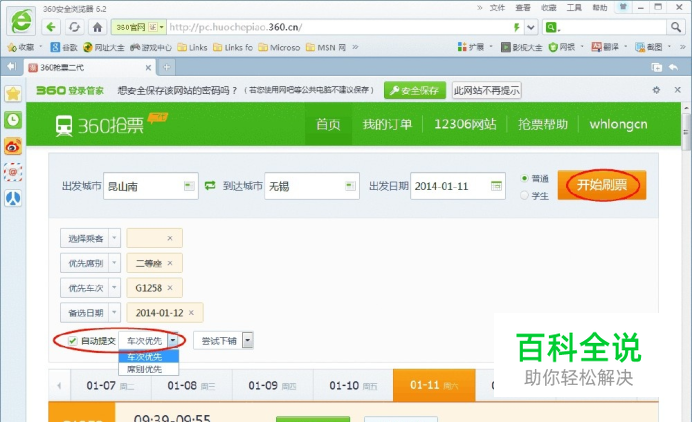Remove the blank passenger tag

[170, 238]
